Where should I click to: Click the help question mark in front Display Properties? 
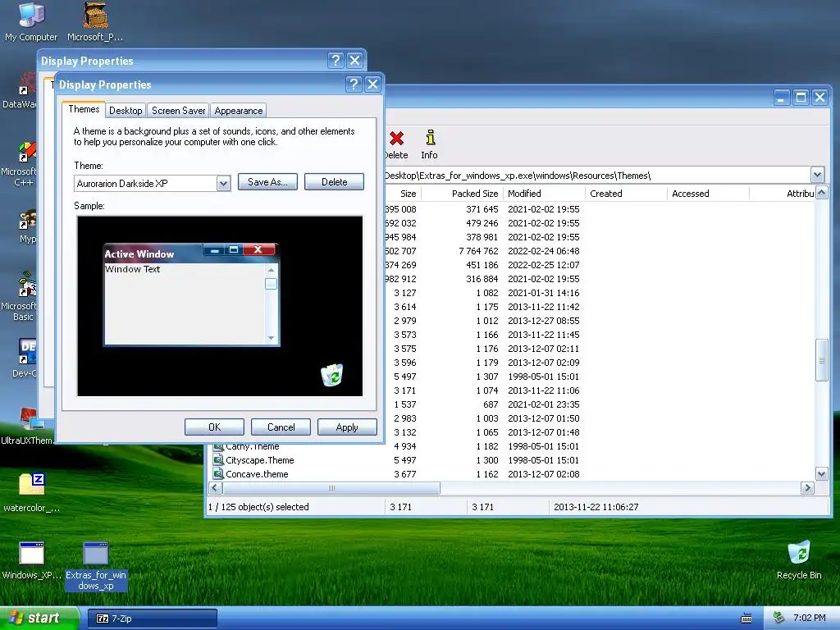tap(354, 84)
